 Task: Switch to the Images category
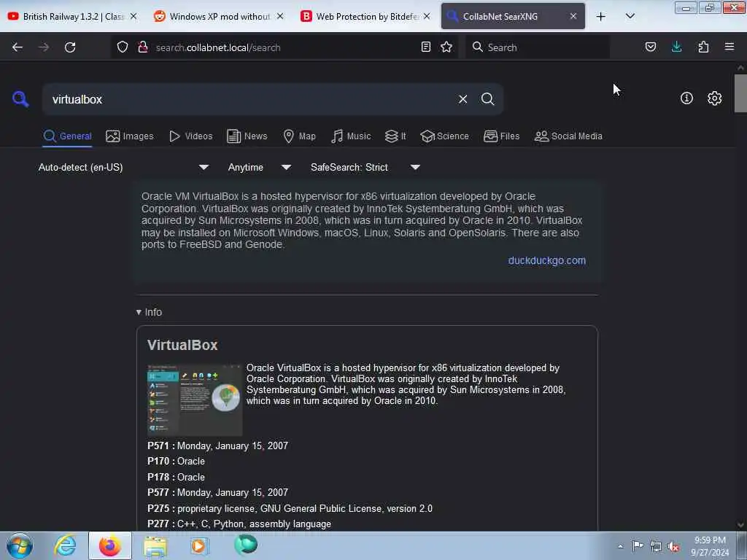[x=130, y=136]
